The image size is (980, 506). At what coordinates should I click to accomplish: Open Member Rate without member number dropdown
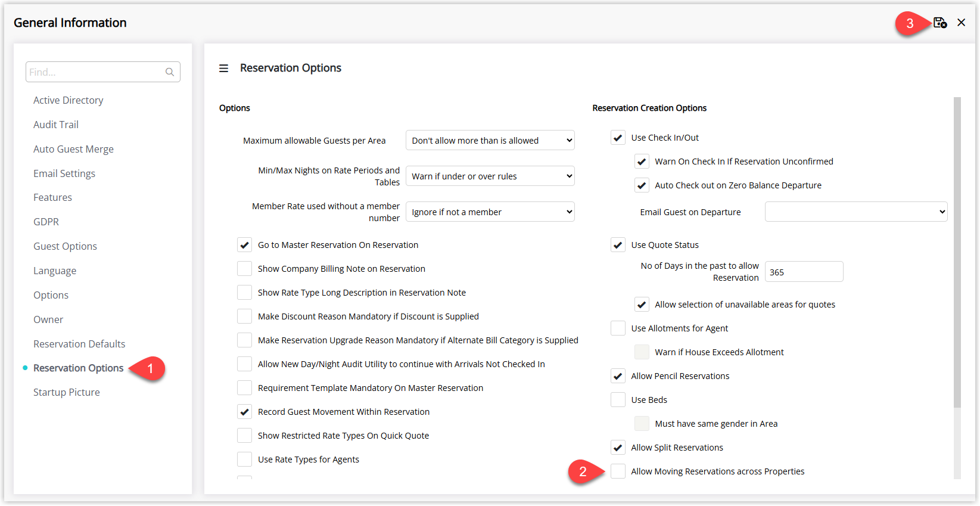coord(490,212)
